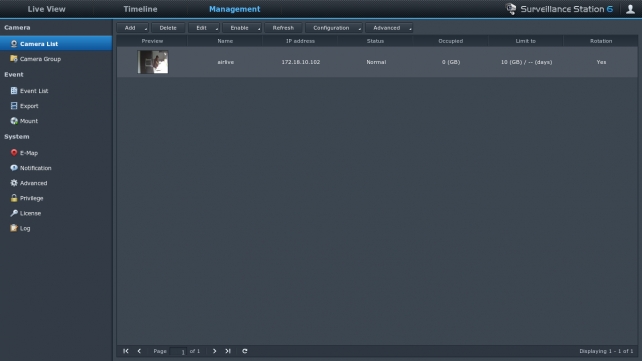Sort by the Occupied column header
642x361 pixels.
[450, 41]
